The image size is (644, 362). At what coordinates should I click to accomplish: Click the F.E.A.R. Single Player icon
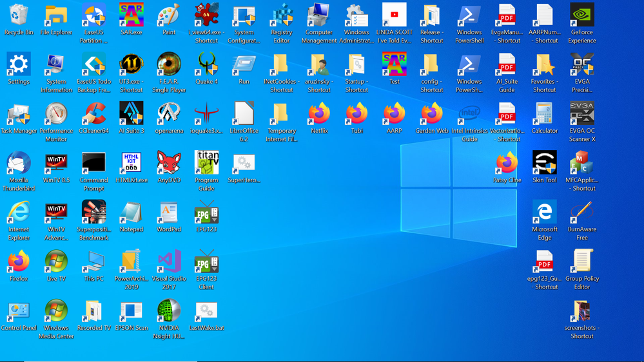[169, 64]
